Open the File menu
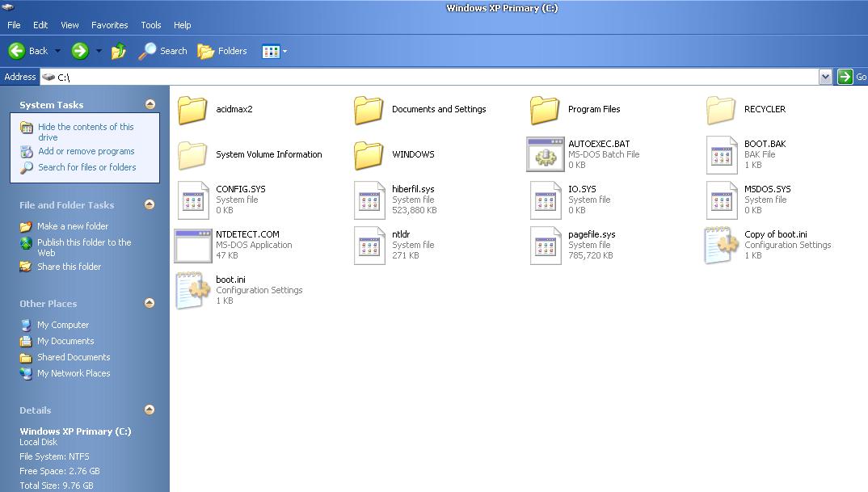The width and height of the screenshot is (868, 492). click(x=14, y=25)
